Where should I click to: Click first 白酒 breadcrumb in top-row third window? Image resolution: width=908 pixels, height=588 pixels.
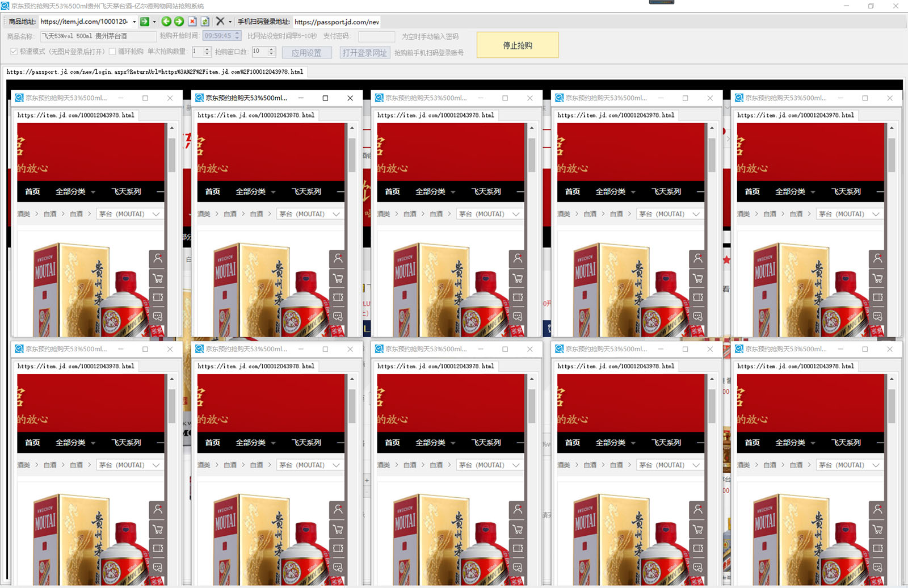pos(410,214)
